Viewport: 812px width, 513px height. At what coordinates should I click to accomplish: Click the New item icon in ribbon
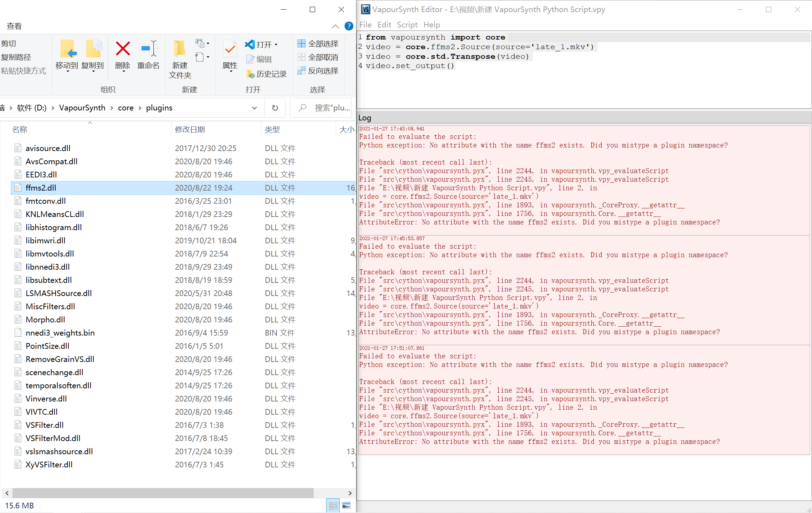pyautogui.click(x=200, y=43)
